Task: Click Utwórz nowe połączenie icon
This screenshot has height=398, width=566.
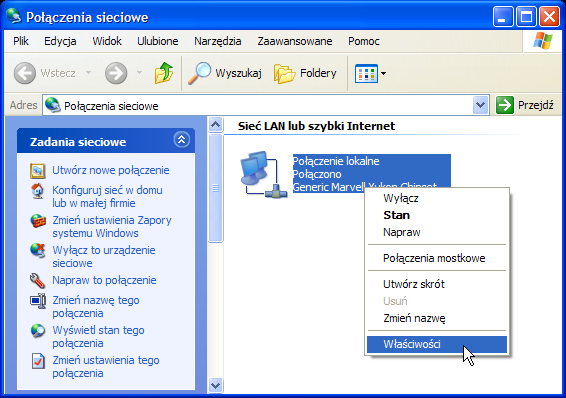Action: (x=38, y=171)
